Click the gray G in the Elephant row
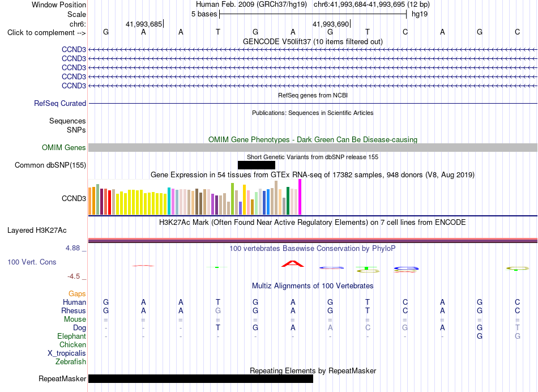The height and width of the screenshot is (392, 538). coord(518,336)
